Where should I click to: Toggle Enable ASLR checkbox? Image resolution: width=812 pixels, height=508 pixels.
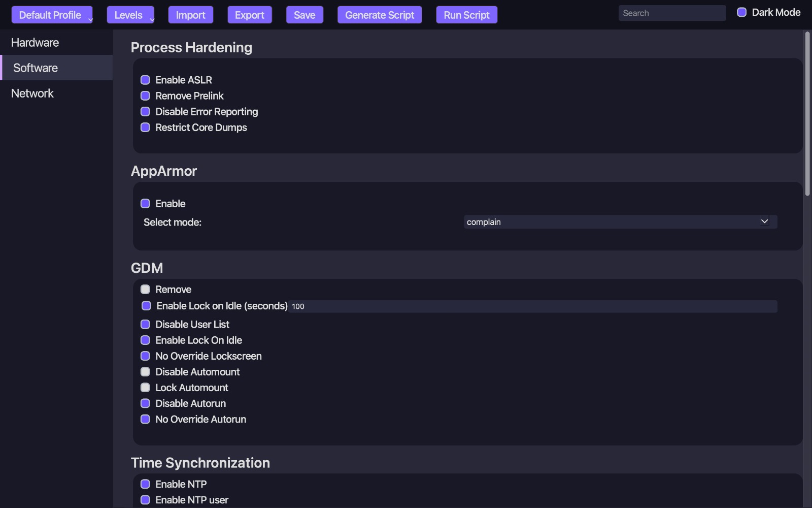click(x=145, y=80)
